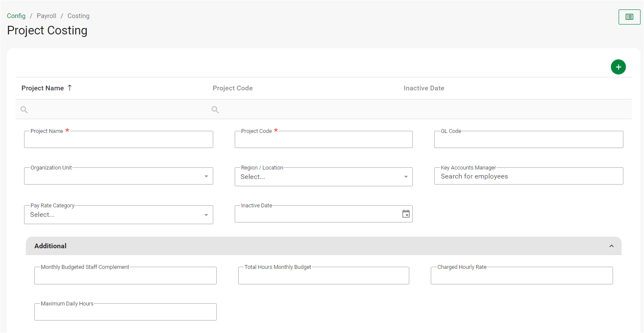
Task: Sort by Project Code column header
Action: click(x=233, y=88)
